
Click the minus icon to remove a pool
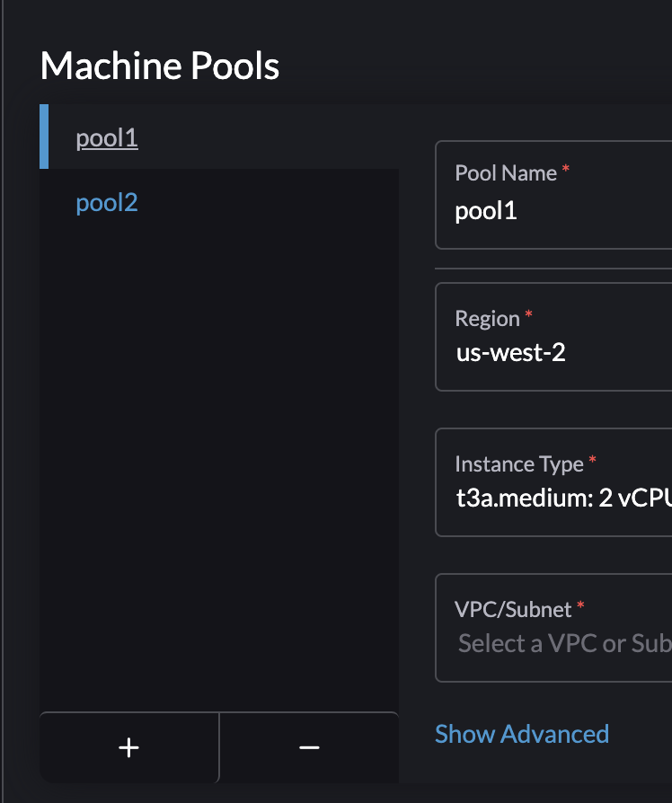coord(308,747)
